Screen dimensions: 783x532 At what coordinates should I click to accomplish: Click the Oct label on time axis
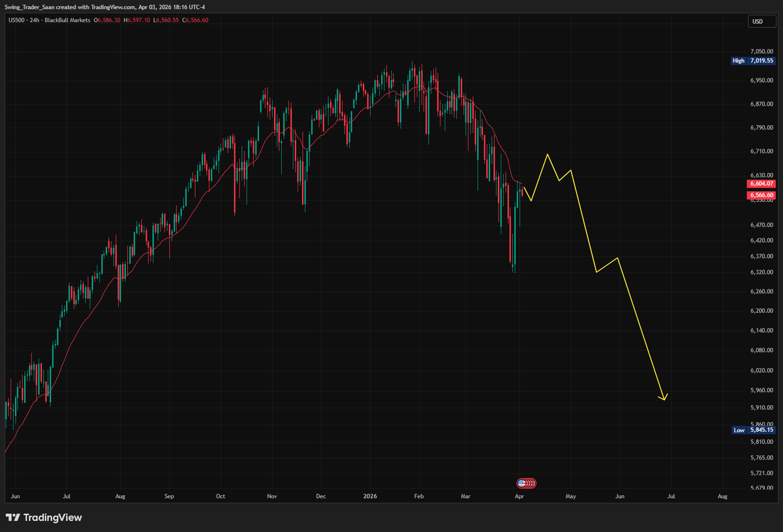tap(221, 496)
